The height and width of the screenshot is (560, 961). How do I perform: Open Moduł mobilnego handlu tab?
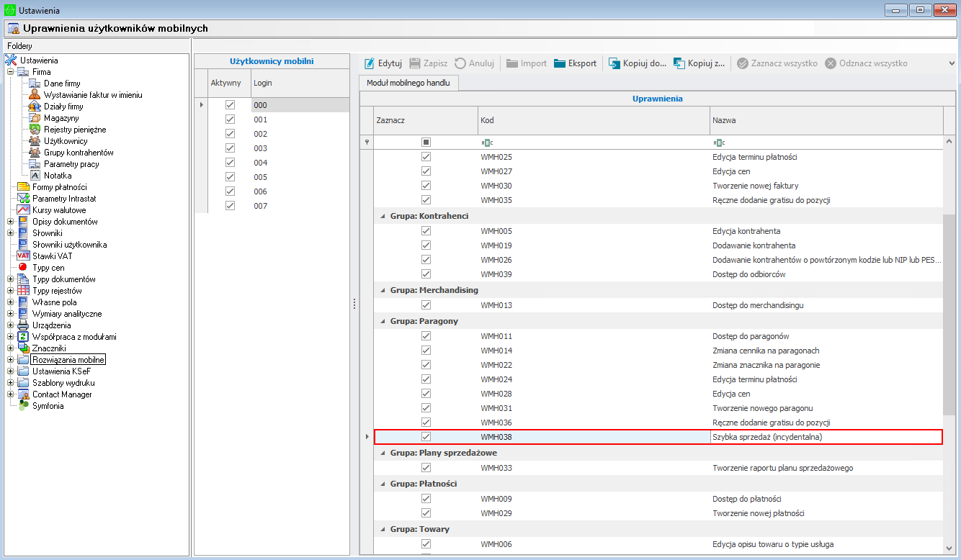coord(408,83)
